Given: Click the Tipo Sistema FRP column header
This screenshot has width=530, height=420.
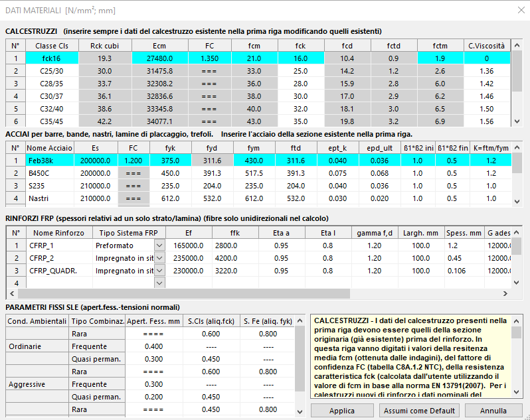Looking at the screenshot, I should [x=128, y=233].
